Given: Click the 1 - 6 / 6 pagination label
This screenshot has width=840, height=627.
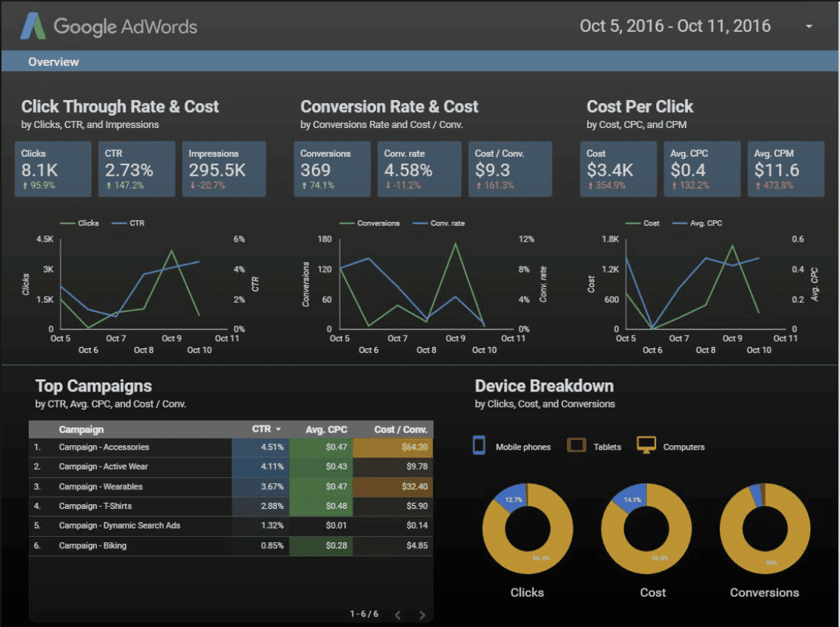Looking at the screenshot, I should tap(364, 614).
